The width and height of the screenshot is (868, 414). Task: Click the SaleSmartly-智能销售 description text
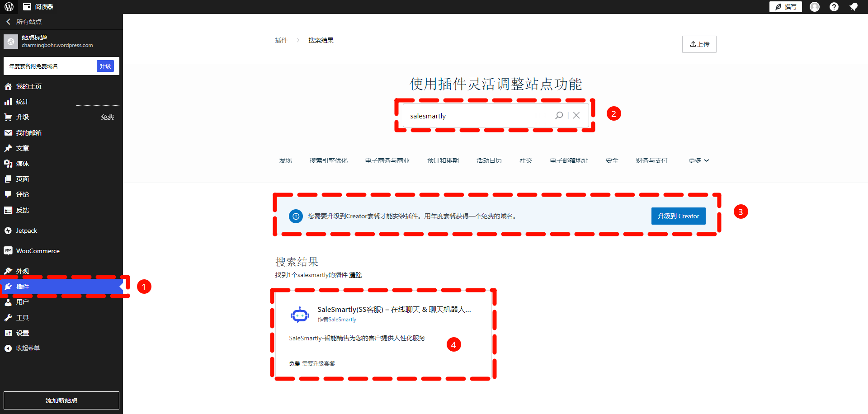click(x=357, y=338)
